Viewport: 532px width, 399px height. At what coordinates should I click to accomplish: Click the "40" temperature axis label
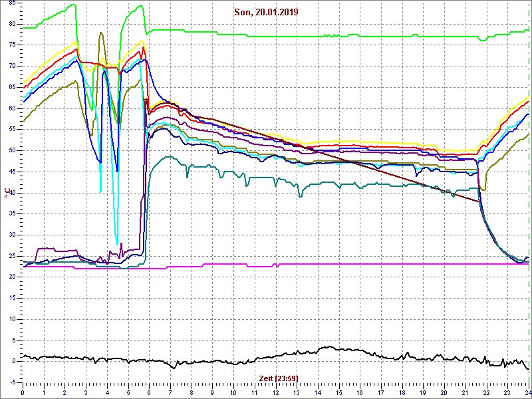(x=11, y=193)
